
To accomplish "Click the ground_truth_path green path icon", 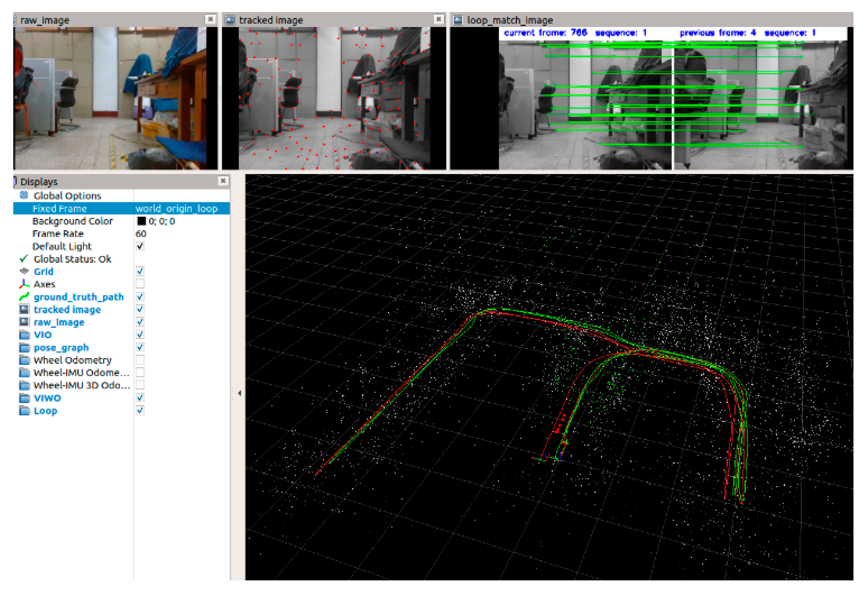I will point(24,297).
